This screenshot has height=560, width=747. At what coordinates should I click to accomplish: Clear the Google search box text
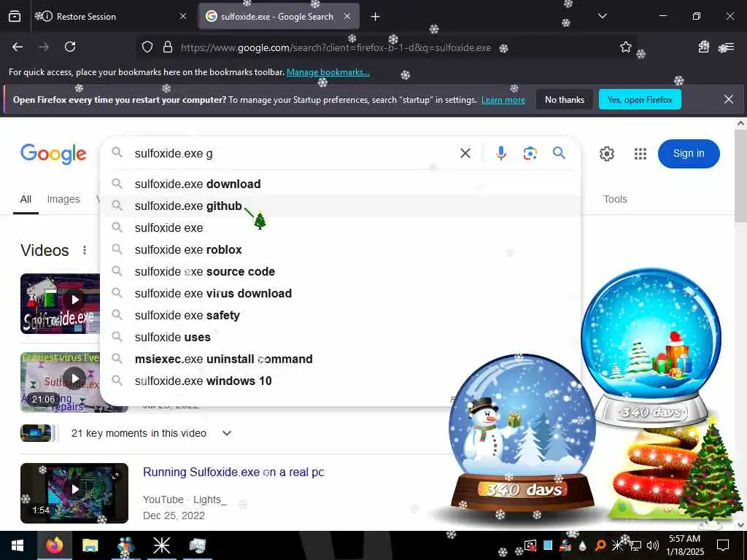pyautogui.click(x=465, y=153)
